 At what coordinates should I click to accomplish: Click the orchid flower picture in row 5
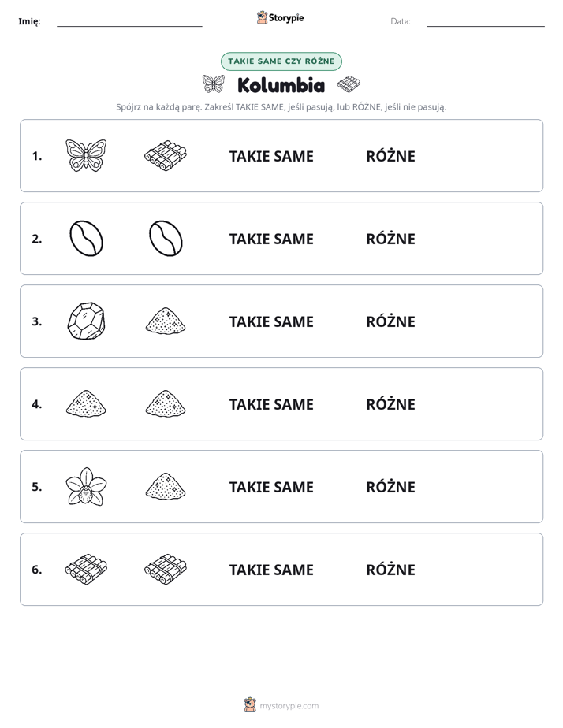(x=86, y=487)
